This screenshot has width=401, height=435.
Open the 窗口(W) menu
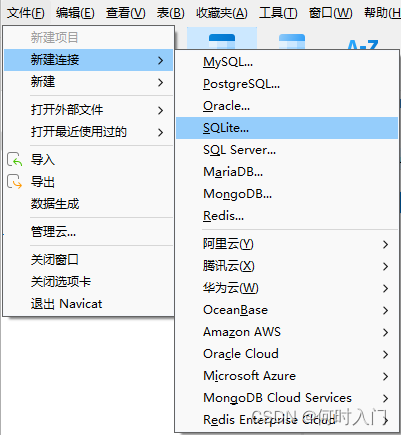(x=330, y=13)
